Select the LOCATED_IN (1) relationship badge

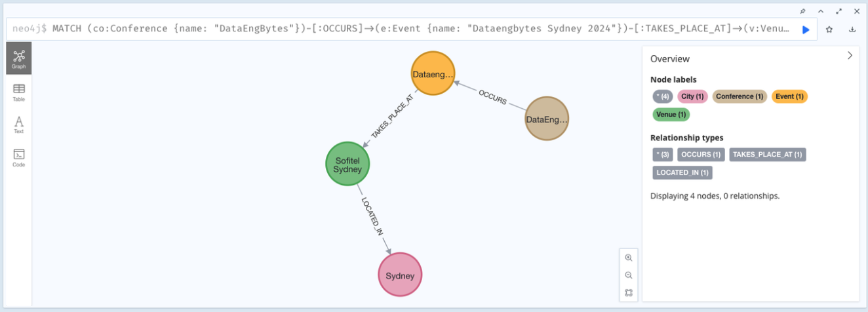[x=682, y=173]
